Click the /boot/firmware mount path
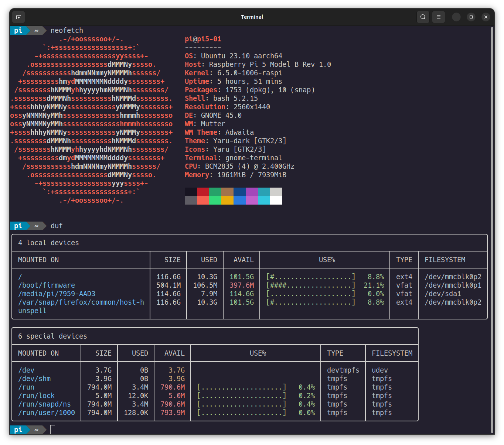 pyautogui.click(x=47, y=285)
